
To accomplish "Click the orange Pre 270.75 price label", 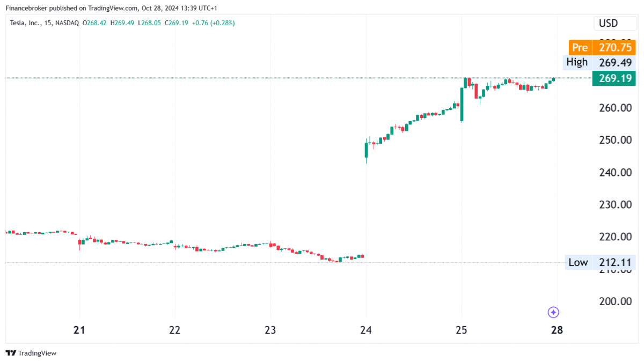I will (602, 48).
